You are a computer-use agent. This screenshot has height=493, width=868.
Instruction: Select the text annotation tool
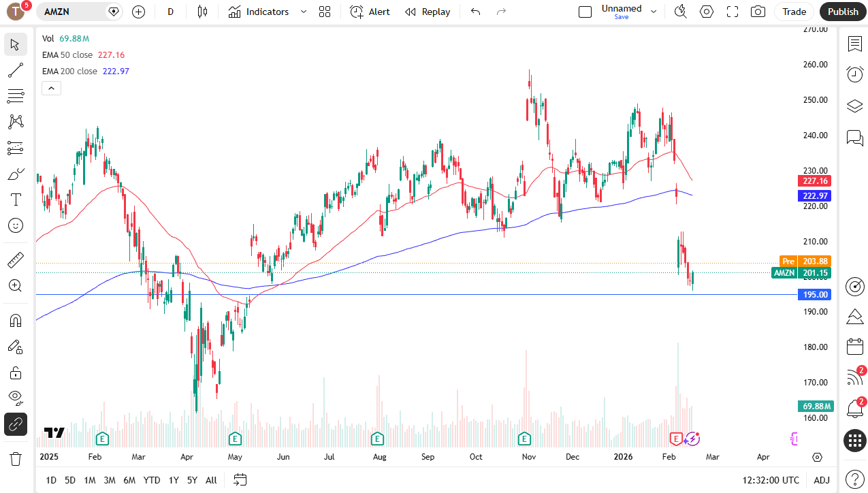coord(16,200)
